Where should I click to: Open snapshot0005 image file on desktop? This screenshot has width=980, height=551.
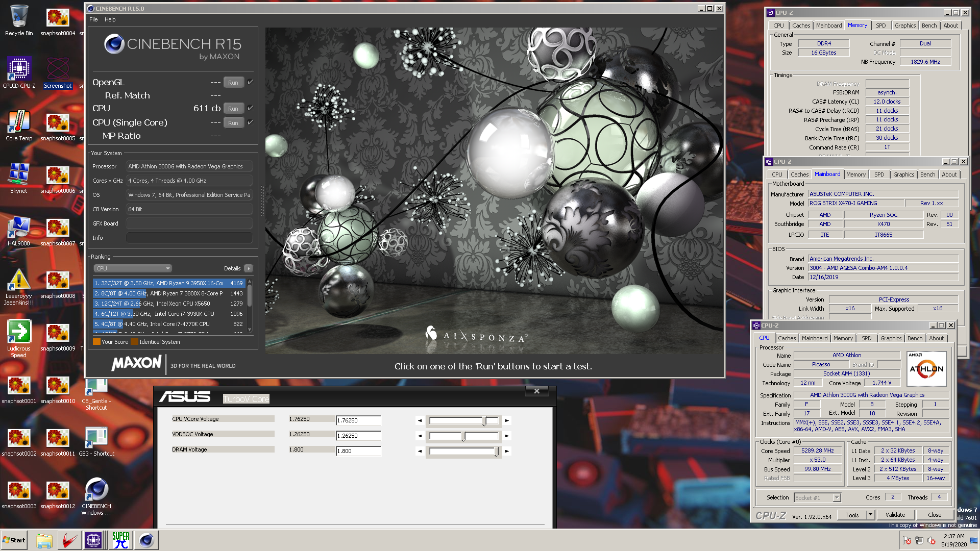point(58,126)
